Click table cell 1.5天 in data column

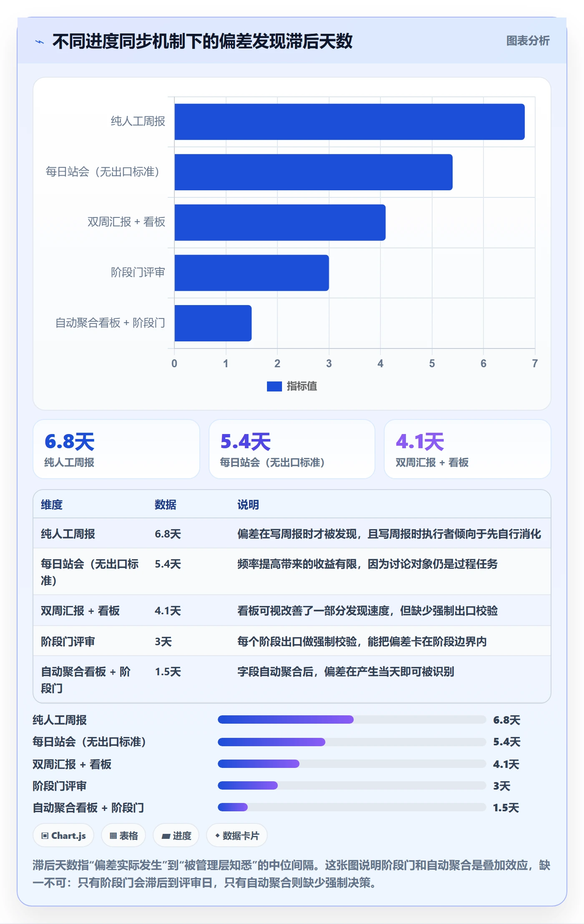(x=168, y=672)
